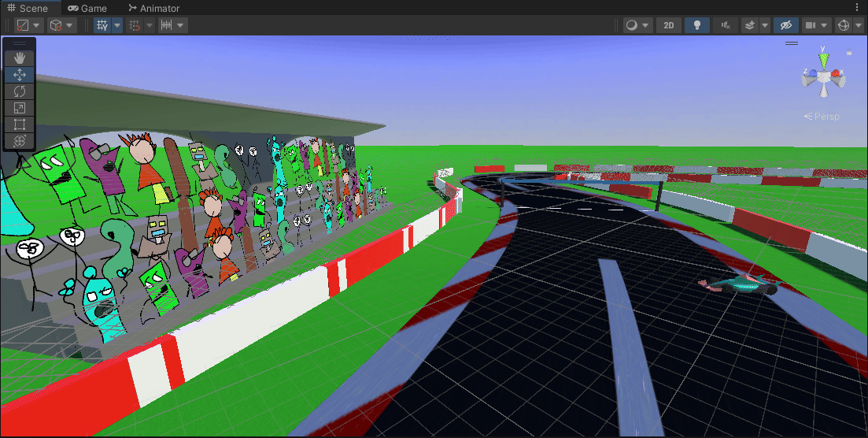Select the Rect tool
This screenshot has width=868, height=438.
coord(20,124)
